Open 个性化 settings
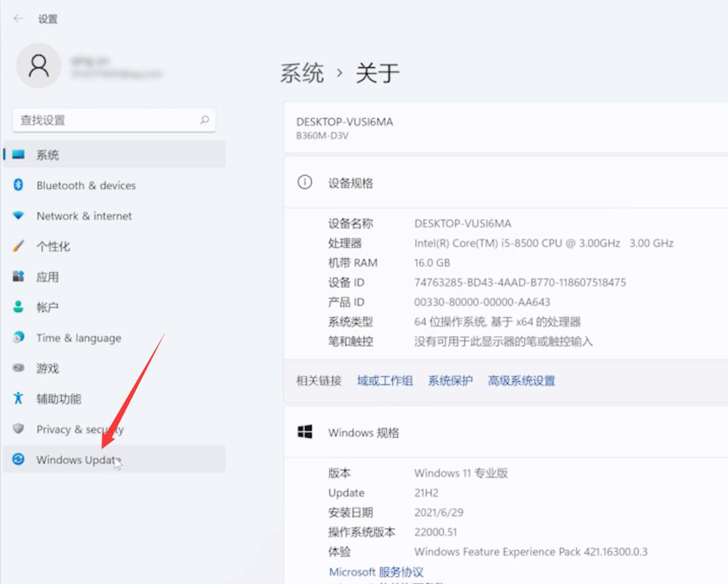 (114, 246)
